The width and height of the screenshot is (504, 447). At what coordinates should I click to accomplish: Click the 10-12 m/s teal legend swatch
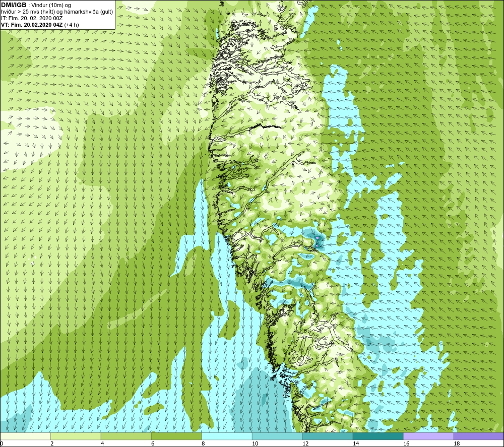277,436
